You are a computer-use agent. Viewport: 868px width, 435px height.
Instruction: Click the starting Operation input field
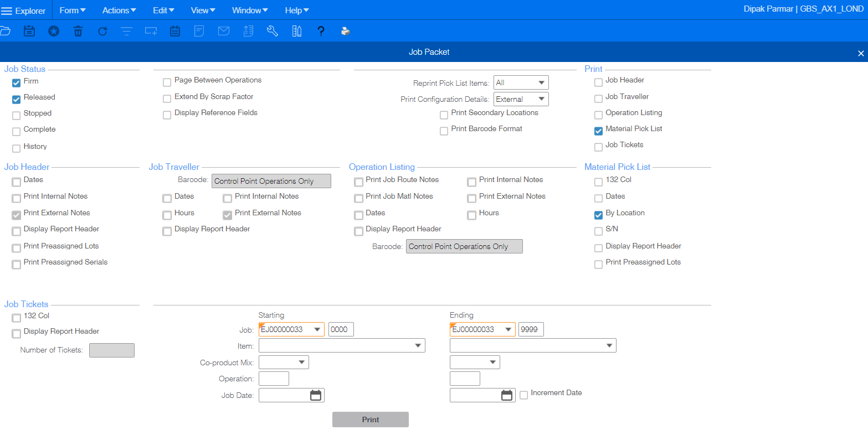274,379
